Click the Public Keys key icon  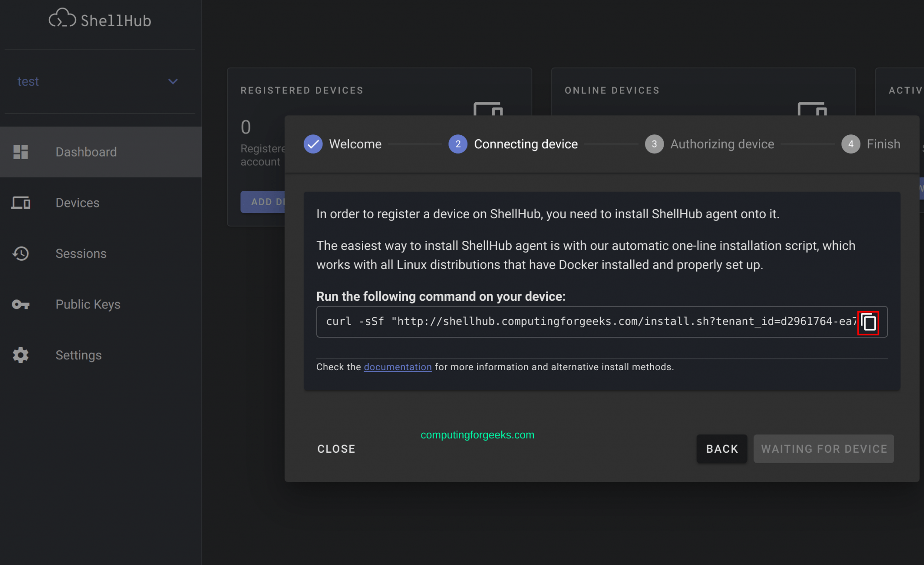pyautogui.click(x=21, y=305)
